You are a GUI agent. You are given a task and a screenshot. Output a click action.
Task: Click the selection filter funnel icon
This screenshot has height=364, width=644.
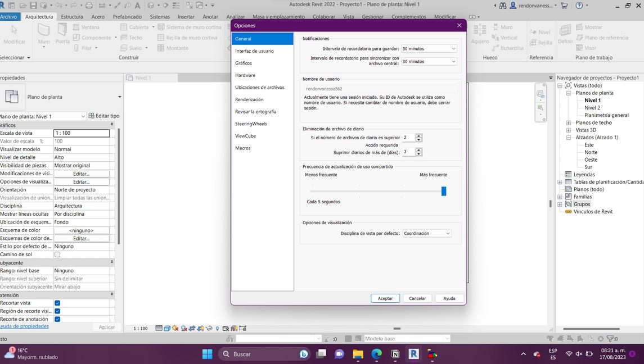(x=610, y=339)
